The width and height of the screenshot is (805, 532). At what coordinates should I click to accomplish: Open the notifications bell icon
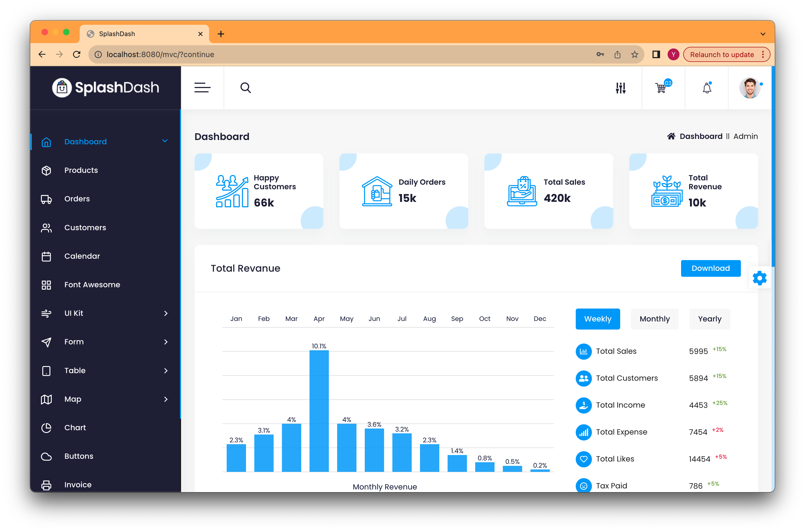[x=707, y=88]
